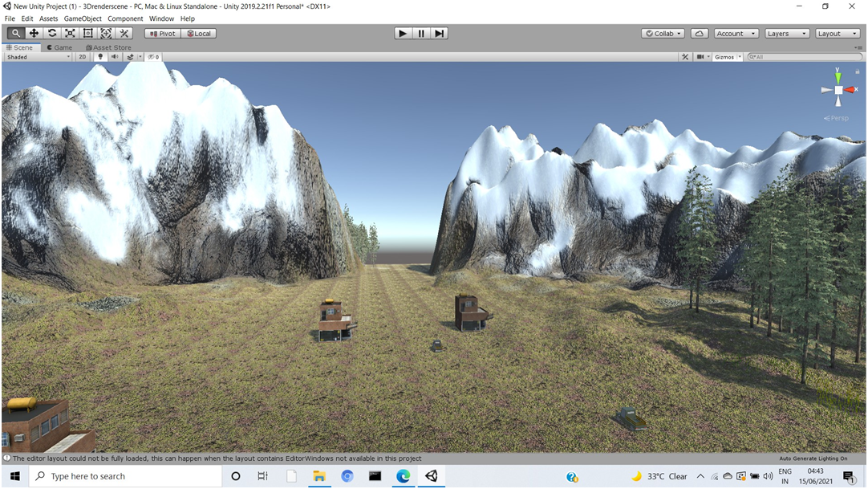
Task: Open the custom editor tools icon
Action: pyautogui.click(x=124, y=33)
